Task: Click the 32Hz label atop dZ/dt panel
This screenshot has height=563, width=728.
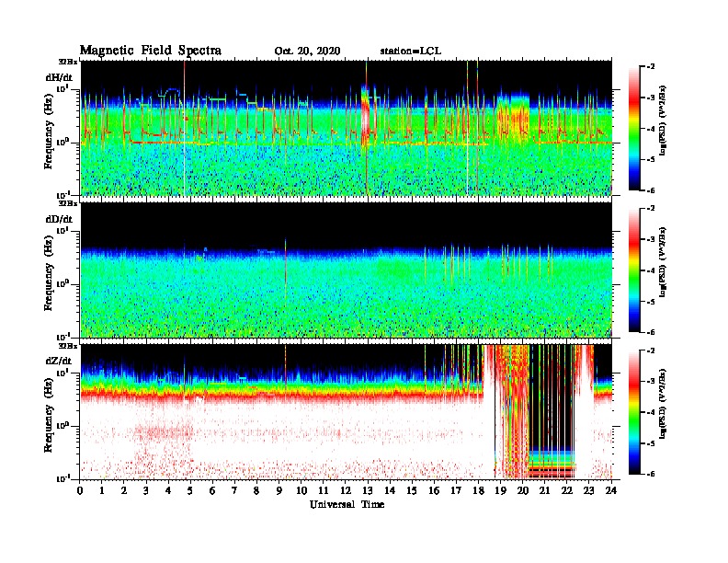Action: click(68, 346)
